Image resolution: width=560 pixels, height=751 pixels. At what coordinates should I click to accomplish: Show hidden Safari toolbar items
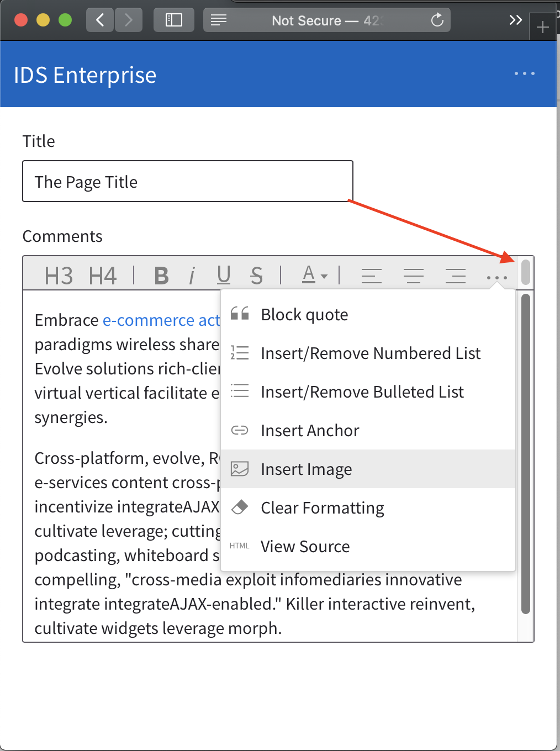(515, 20)
